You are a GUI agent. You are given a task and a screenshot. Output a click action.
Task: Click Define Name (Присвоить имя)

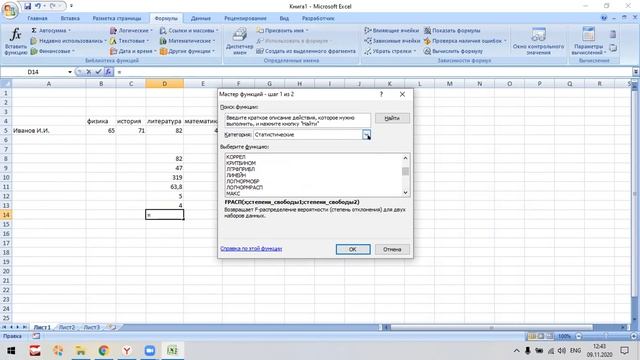(x=282, y=31)
